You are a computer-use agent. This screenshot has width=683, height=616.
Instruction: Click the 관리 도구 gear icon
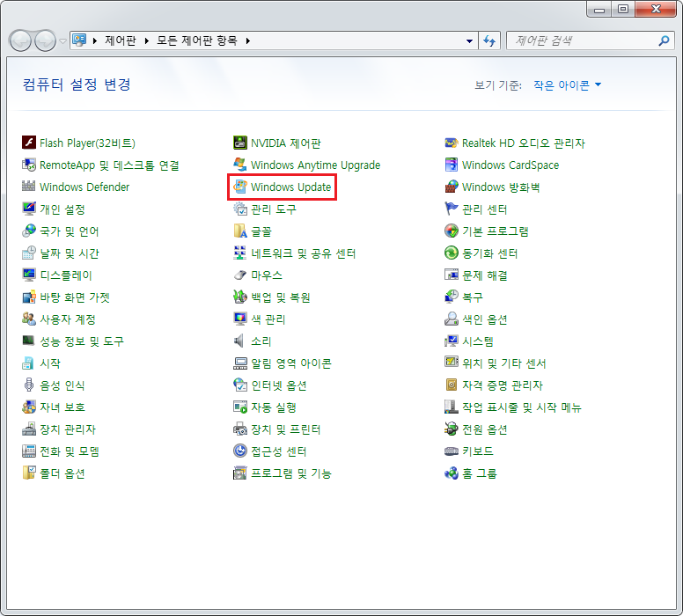(x=240, y=209)
